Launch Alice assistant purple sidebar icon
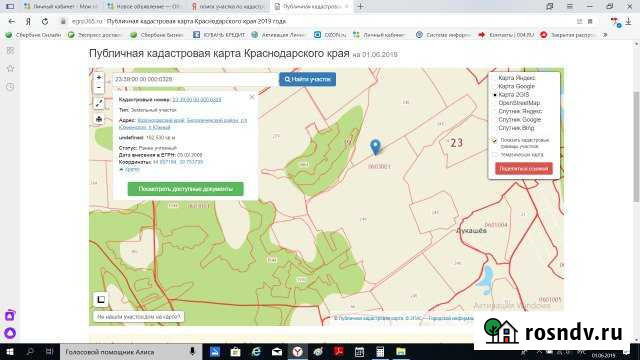Viewport: 640px width, 360px height. [10, 333]
